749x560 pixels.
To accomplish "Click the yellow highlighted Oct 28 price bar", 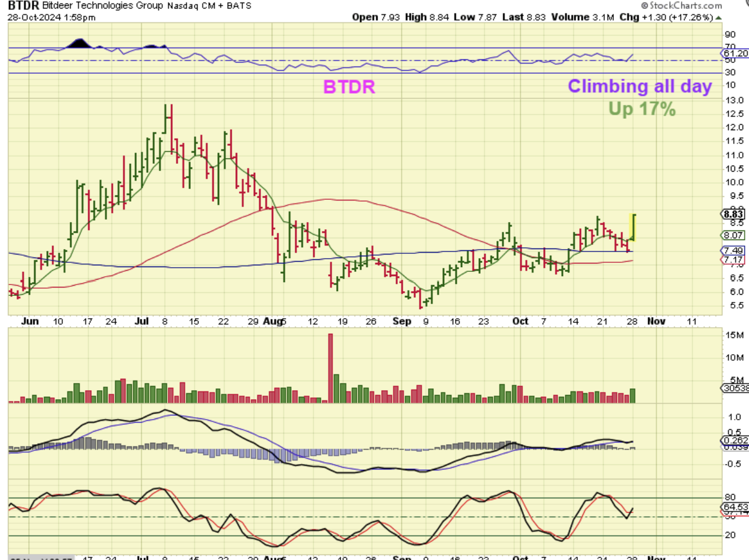I will [633, 227].
